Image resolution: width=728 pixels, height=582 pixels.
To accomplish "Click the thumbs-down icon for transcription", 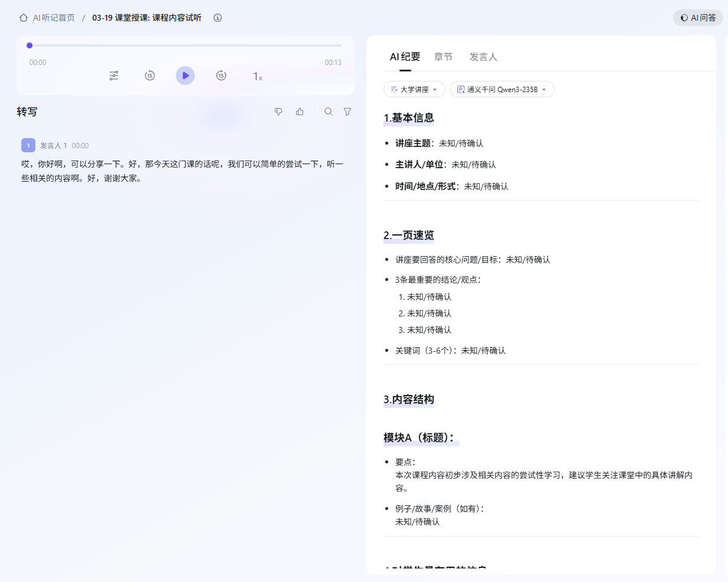I will [278, 112].
